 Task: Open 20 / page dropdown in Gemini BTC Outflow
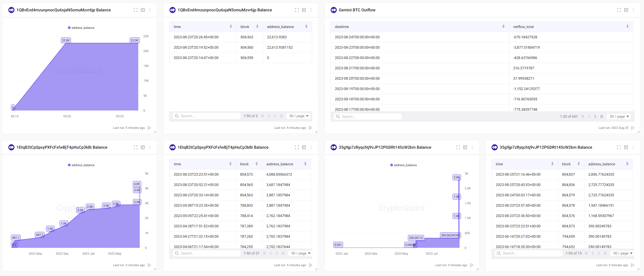619,116
